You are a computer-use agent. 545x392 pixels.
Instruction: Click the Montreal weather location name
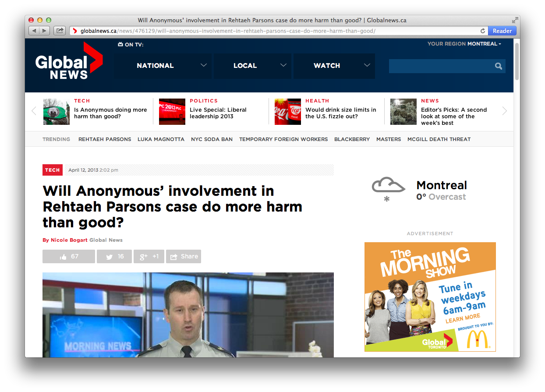pyautogui.click(x=442, y=185)
